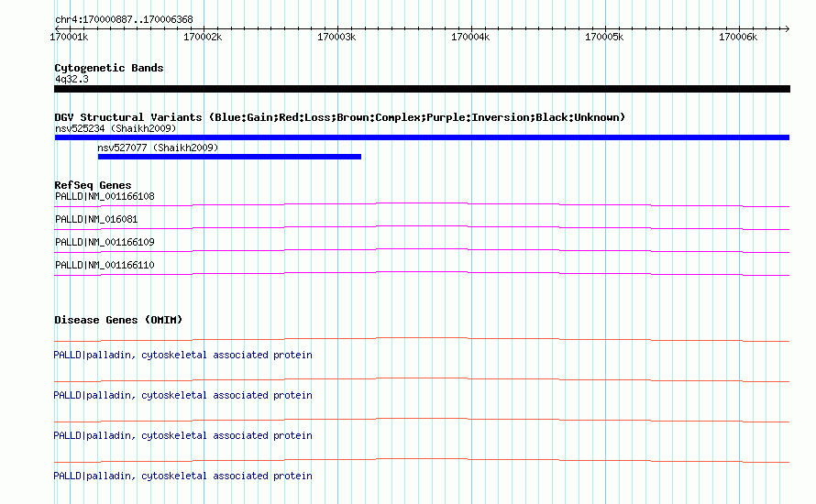This screenshot has height=504, width=816.
Task: Click the 170003k ruler tick label
Action: tap(336, 37)
